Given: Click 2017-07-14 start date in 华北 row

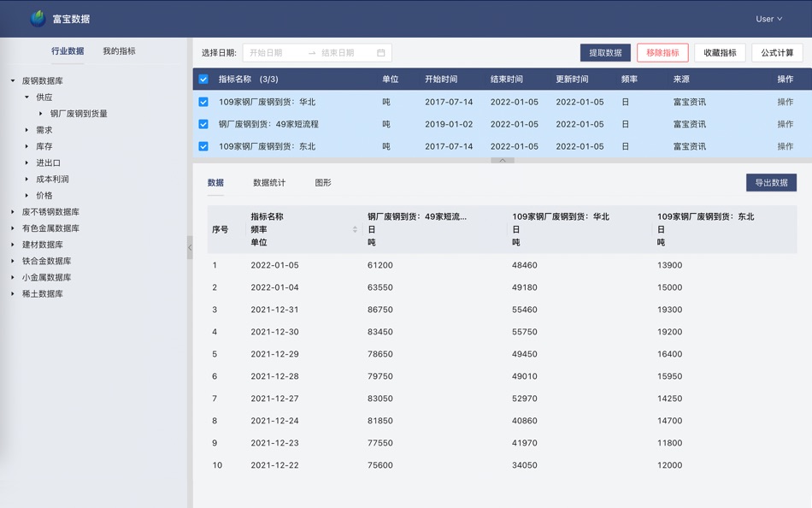Looking at the screenshot, I should coord(449,102).
